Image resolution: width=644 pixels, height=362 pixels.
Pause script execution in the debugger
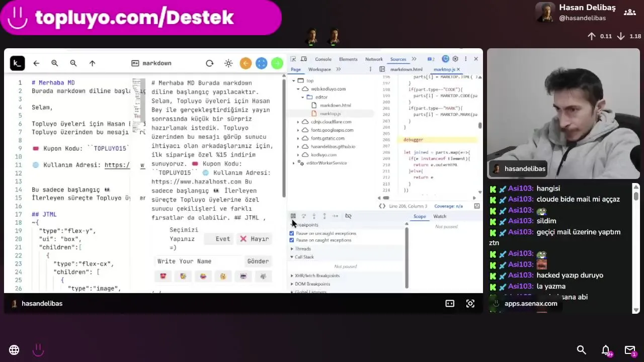(x=293, y=216)
